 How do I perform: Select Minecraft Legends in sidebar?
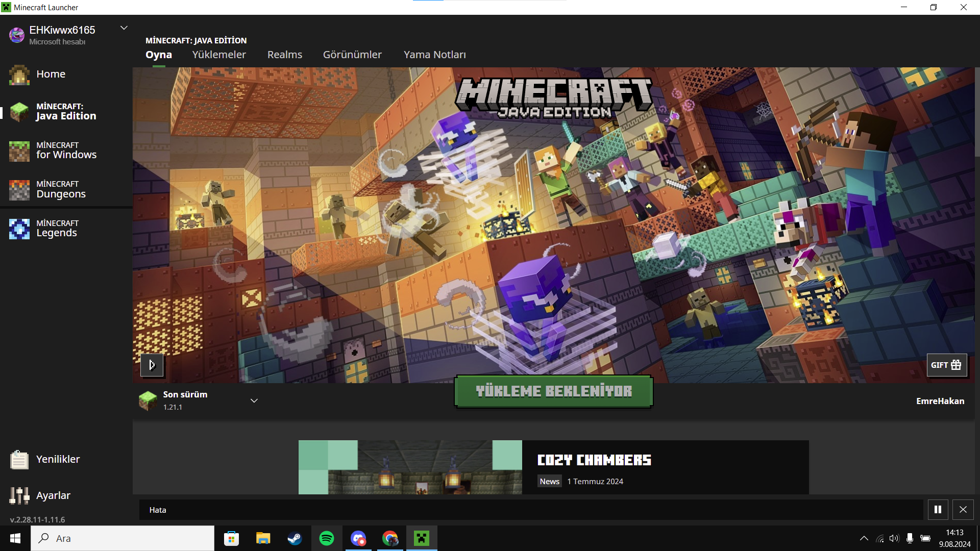pos(57,229)
